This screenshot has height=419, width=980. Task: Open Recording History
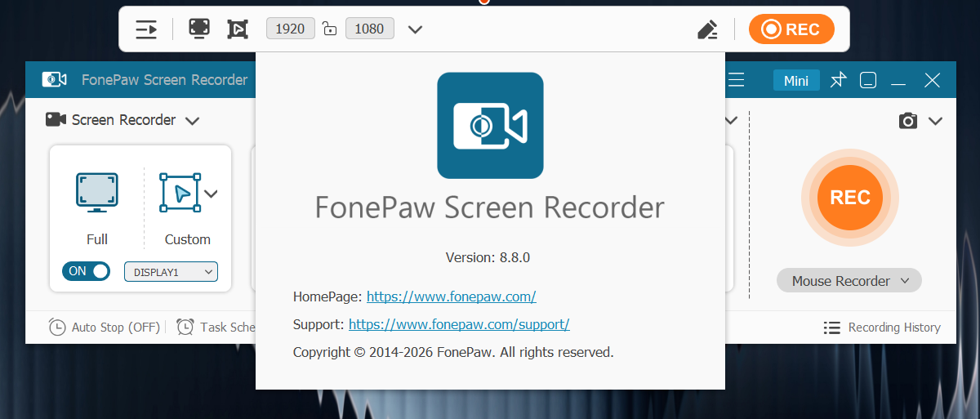click(x=882, y=328)
